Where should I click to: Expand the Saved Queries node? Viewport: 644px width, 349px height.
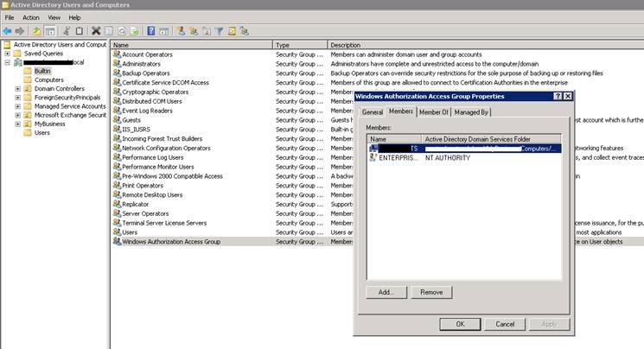tap(8, 54)
